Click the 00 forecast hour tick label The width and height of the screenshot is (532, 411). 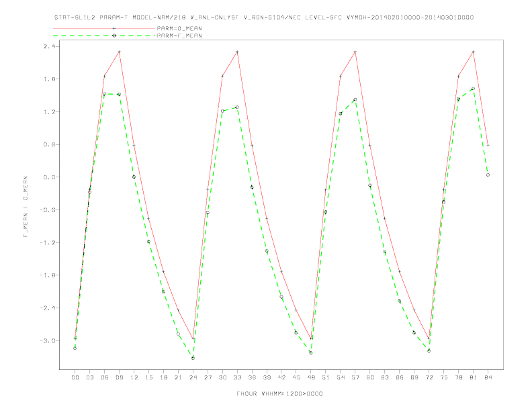(75, 377)
